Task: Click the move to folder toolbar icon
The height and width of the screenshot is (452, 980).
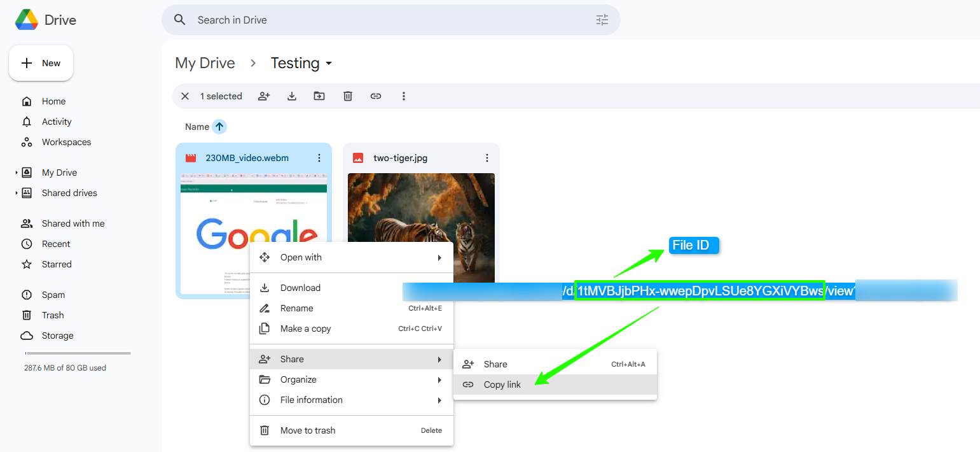Action: [x=319, y=96]
